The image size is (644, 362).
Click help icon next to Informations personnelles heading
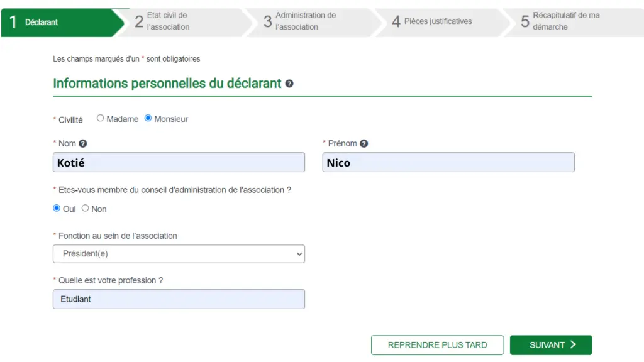pyautogui.click(x=289, y=84)
